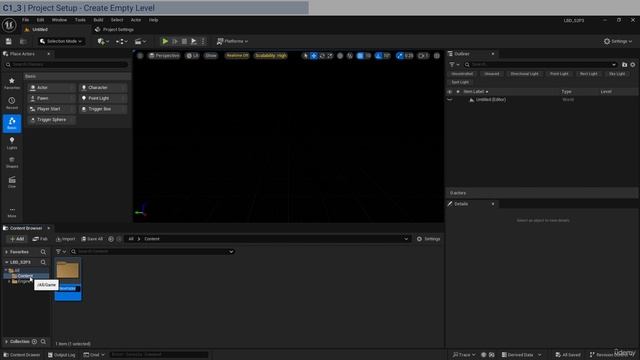
Task: Open the Actor menu
Action: click(x=136, y=20)
